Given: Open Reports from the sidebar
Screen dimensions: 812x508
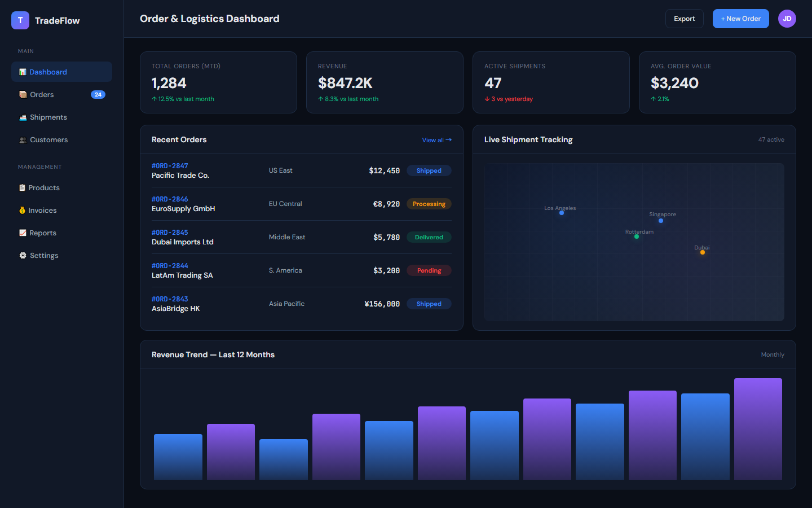Looking at the screenshot, I should click(61, 233).
